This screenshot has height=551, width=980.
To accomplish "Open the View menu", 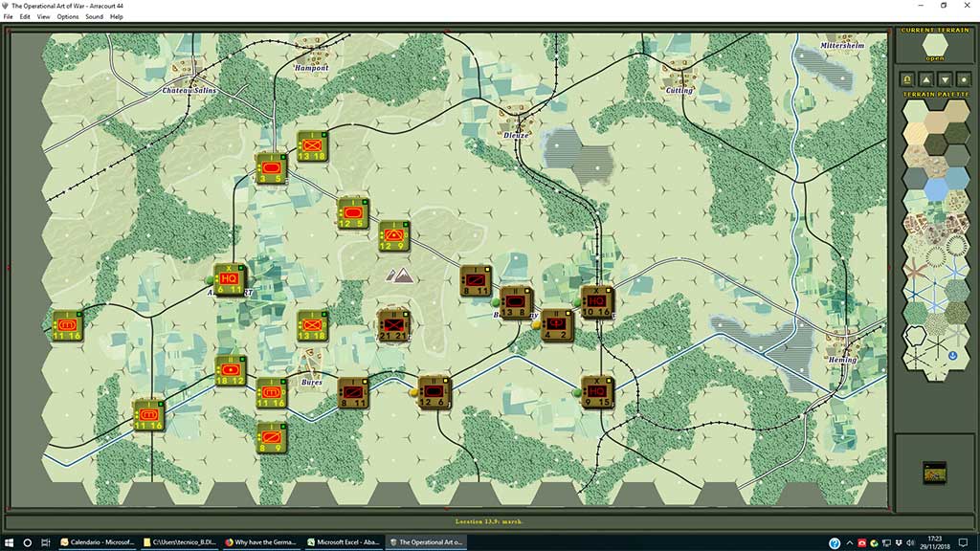I will click(43, 17).
